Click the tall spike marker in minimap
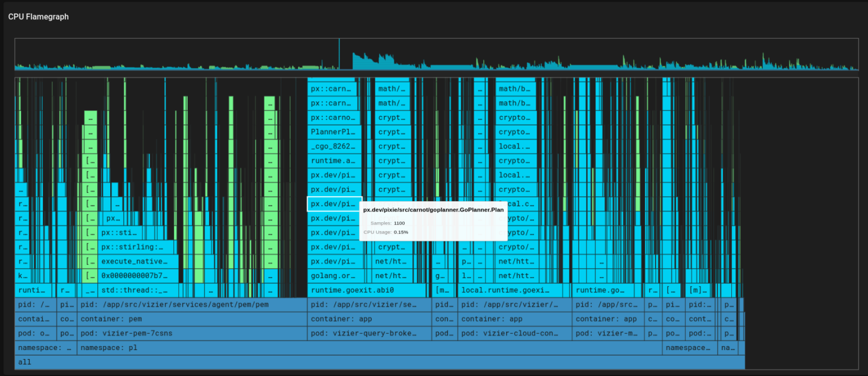Image resolution: width=868 pixels, height=376 pixels. [339, 54]
